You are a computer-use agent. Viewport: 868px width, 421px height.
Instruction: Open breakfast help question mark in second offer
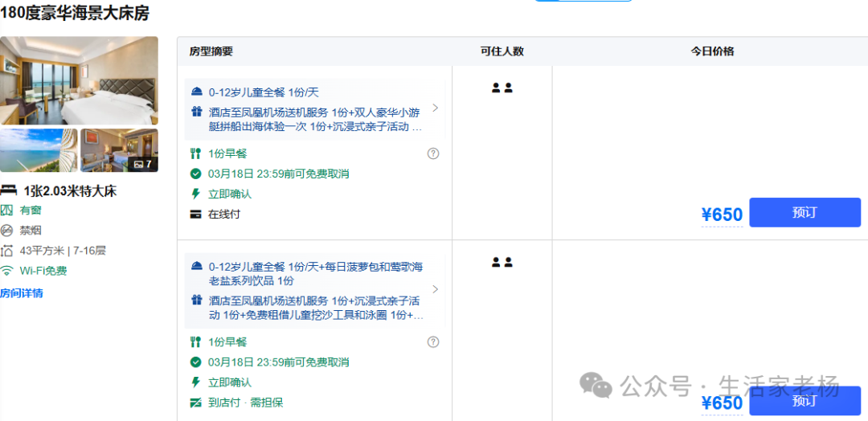click(x=433, y=342)
